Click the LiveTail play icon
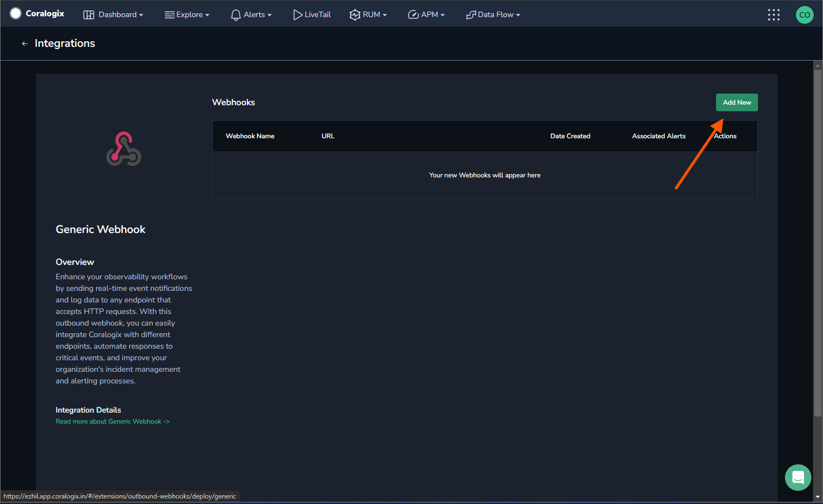 click(x=298, y=15)
